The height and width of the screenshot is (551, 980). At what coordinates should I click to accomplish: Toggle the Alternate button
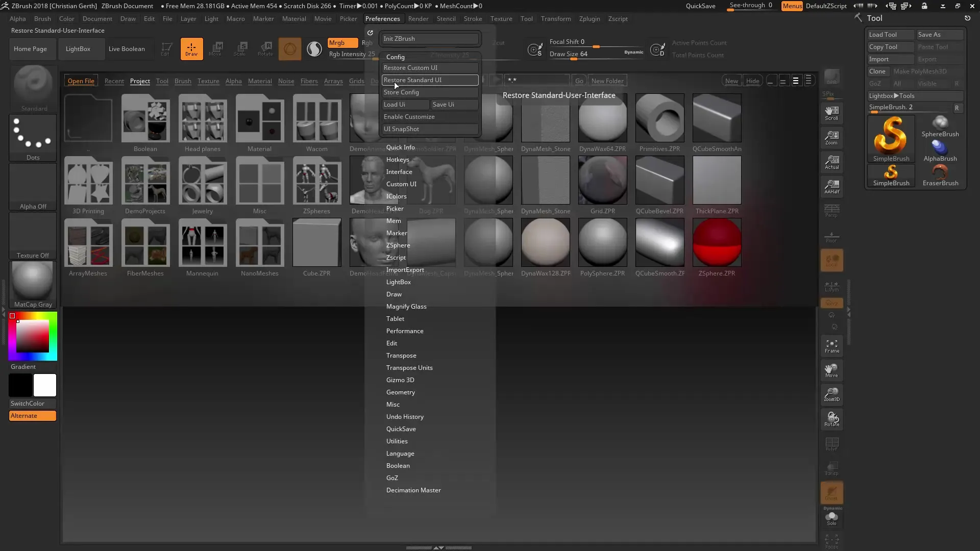33,416
